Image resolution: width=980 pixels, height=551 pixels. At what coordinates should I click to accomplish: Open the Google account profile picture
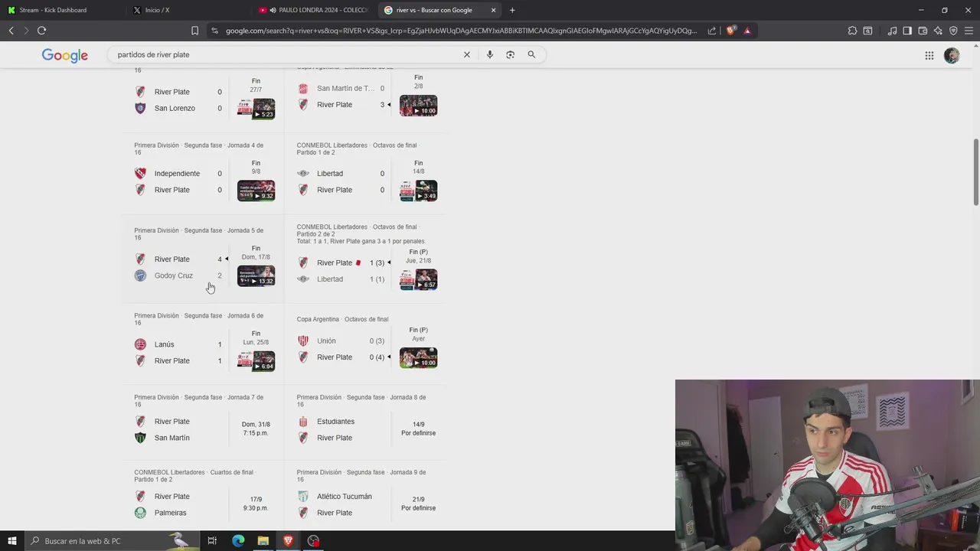pos(952,55)
